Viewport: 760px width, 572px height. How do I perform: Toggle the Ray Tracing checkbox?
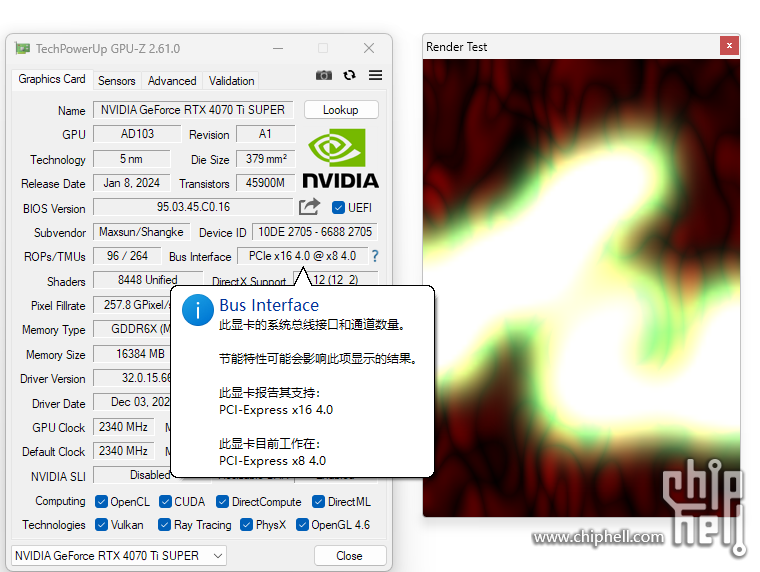[164, 524]
